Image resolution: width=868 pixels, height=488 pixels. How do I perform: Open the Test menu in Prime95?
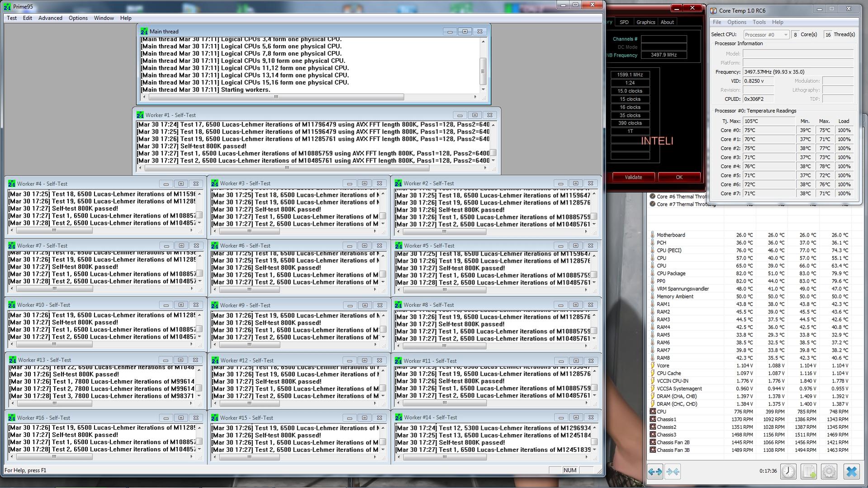click(x=12, y=18)
